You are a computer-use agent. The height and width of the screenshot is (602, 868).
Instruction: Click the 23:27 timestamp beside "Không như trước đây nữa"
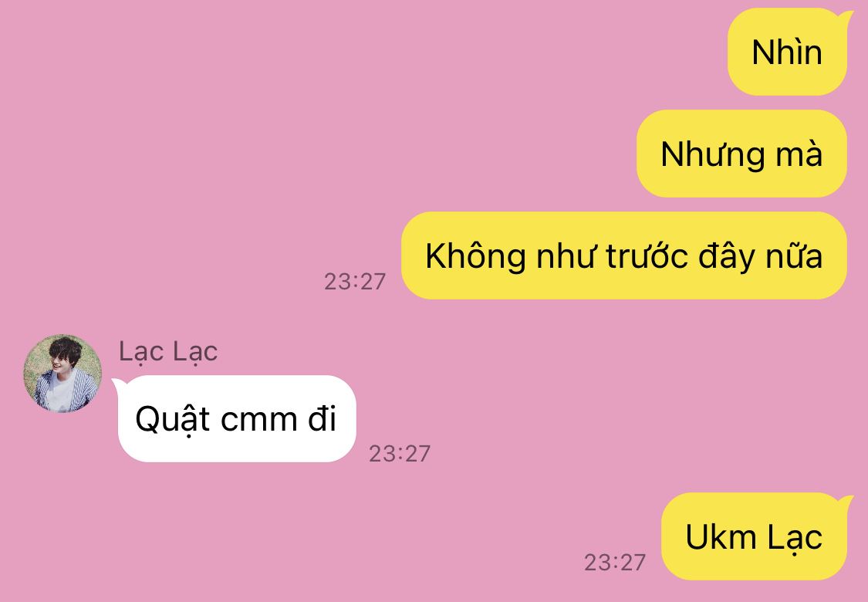[355, 282]
